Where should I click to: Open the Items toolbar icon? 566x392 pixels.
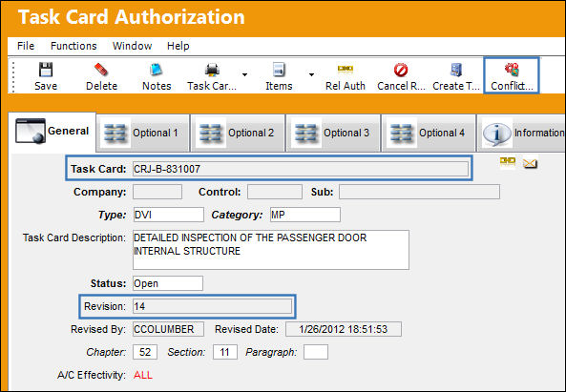(279, 70)
